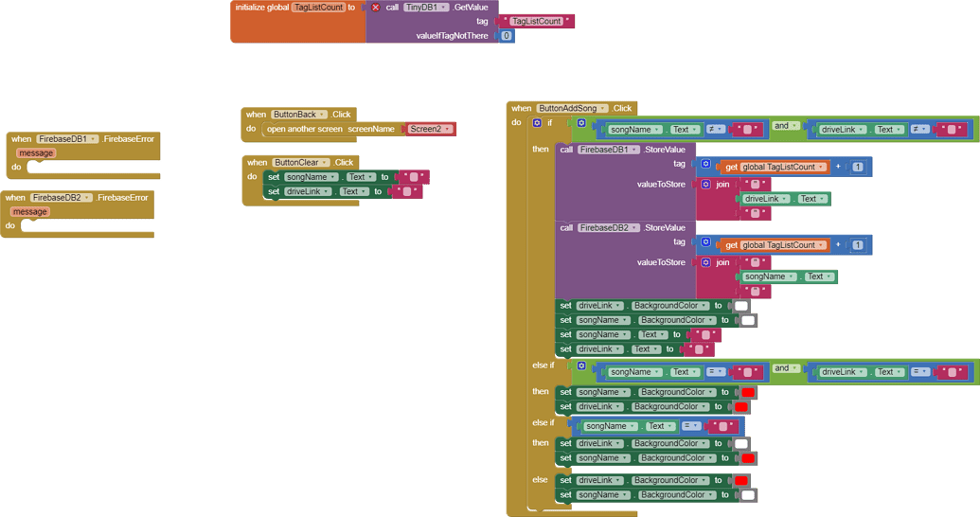Open the gear on FirebaseDB1 tag addition block
The width and height of the screenshot is (980, 517).
(705, 164)
